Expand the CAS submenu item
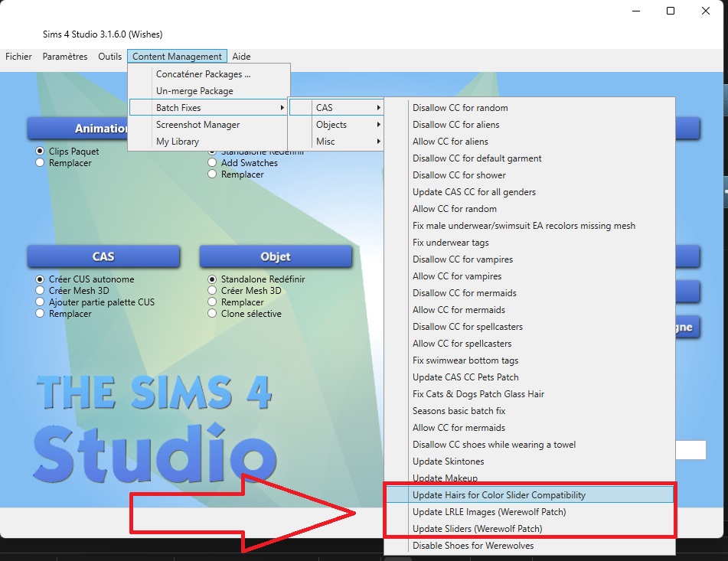 (x=336, y=108)
